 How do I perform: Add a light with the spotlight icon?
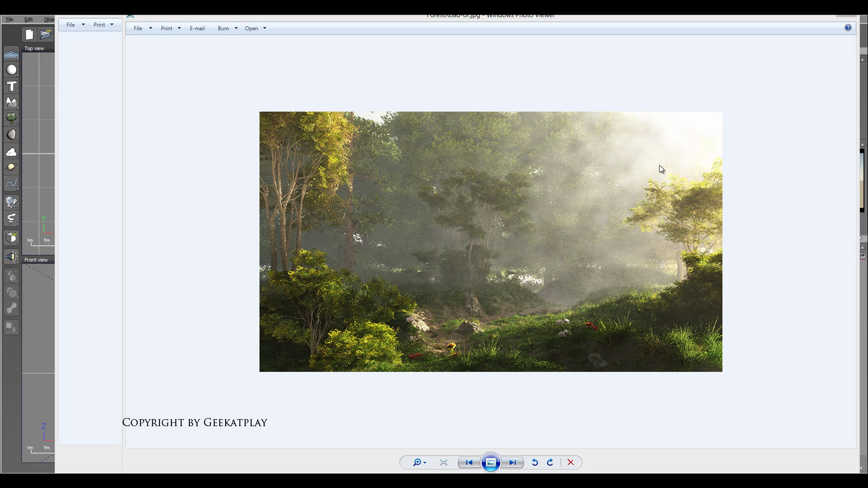pos(11,256)
